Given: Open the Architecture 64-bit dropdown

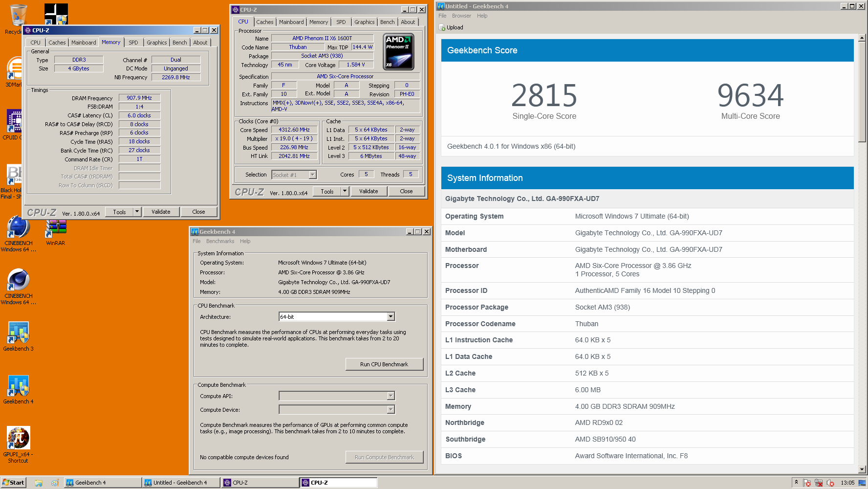Looking at the screenshot, I should pos(337,317).
